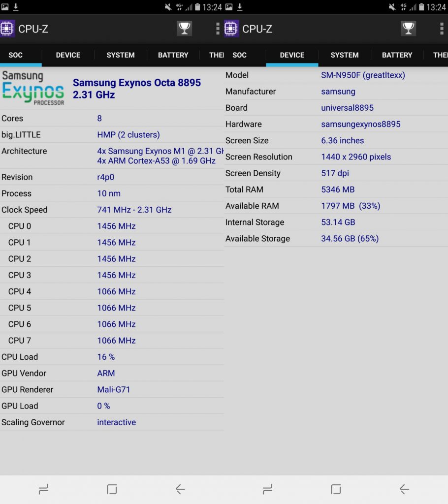448x504 pixels.
Task: Tap the back arrow on right screen
Action: pyautogui.click(x=404, y=489)
